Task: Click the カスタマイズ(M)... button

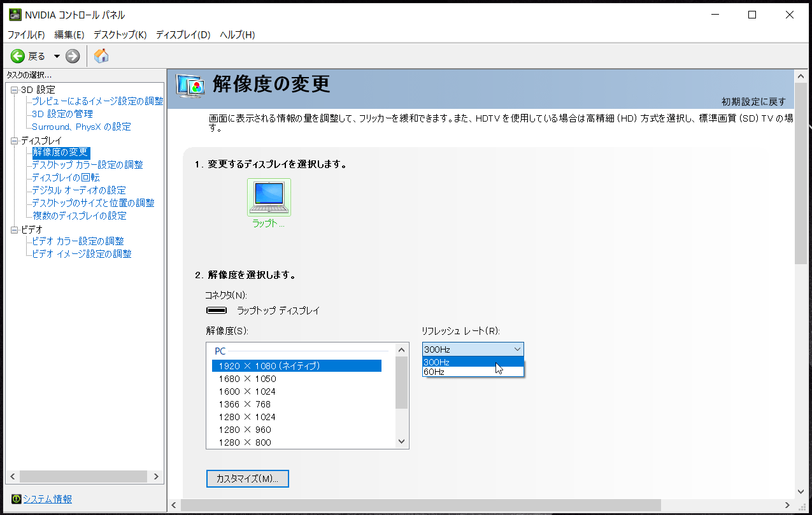Action: 248,479
